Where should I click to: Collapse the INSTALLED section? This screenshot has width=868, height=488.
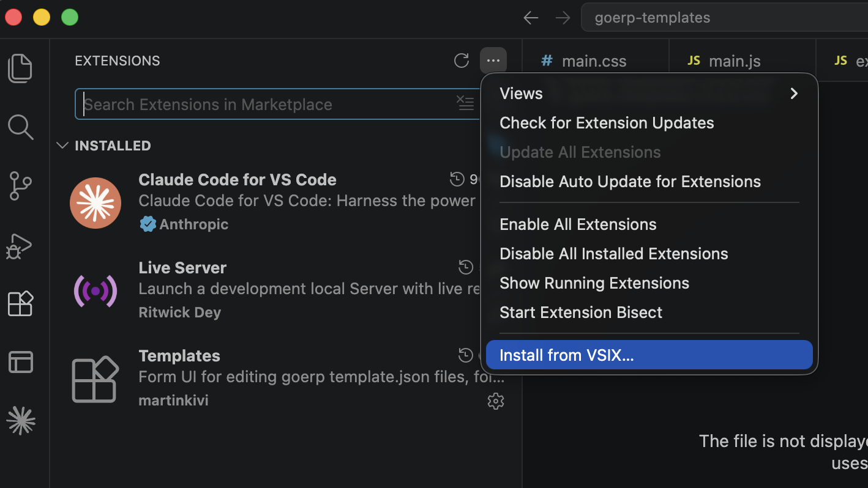(x=62, y=146)
